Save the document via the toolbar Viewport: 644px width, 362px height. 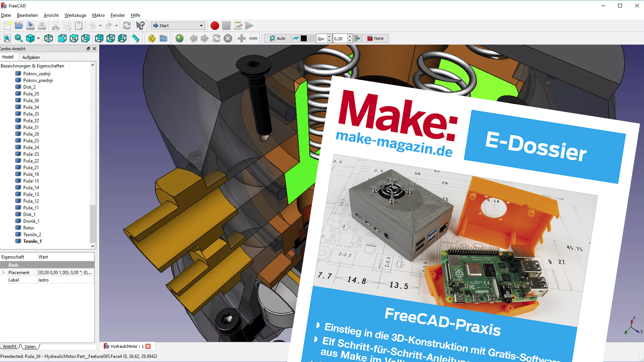point(30,26)
